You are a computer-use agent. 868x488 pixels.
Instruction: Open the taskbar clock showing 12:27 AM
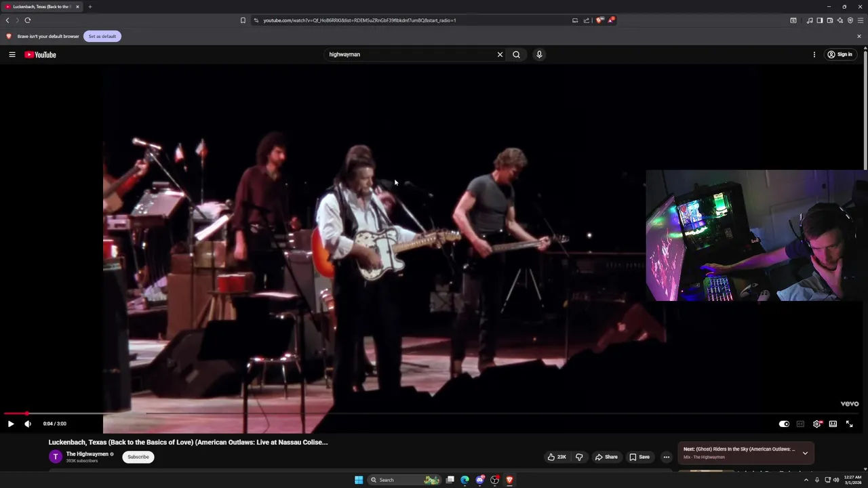[x=853, y=481]
